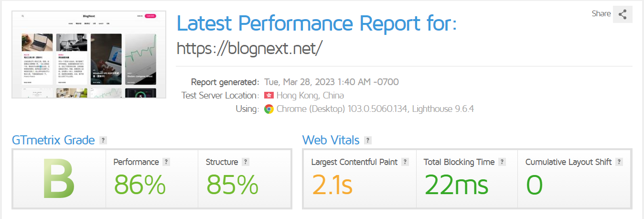Open help icon next to Web Vitals

pyautogui.click(x=368, y=141)
